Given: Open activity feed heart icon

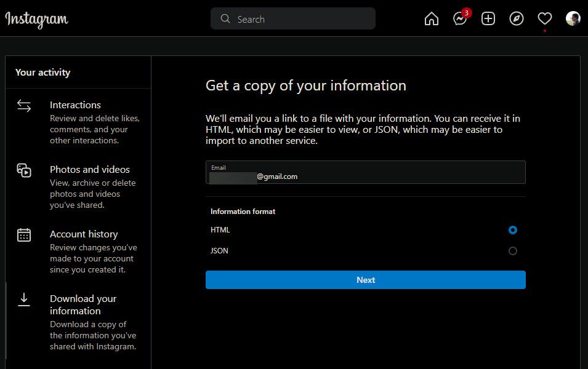Looking at the screenshot, I should point(544,19).
